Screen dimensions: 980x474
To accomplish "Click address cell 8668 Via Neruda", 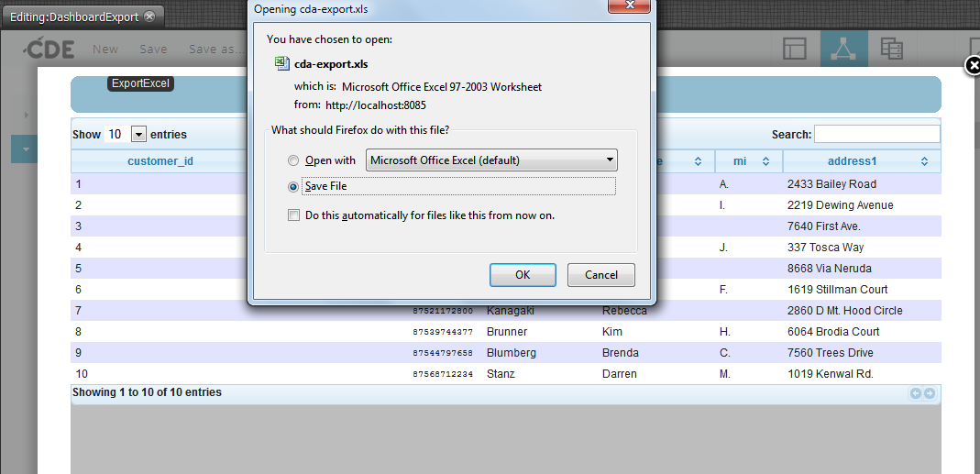I will tap(830, 269).
